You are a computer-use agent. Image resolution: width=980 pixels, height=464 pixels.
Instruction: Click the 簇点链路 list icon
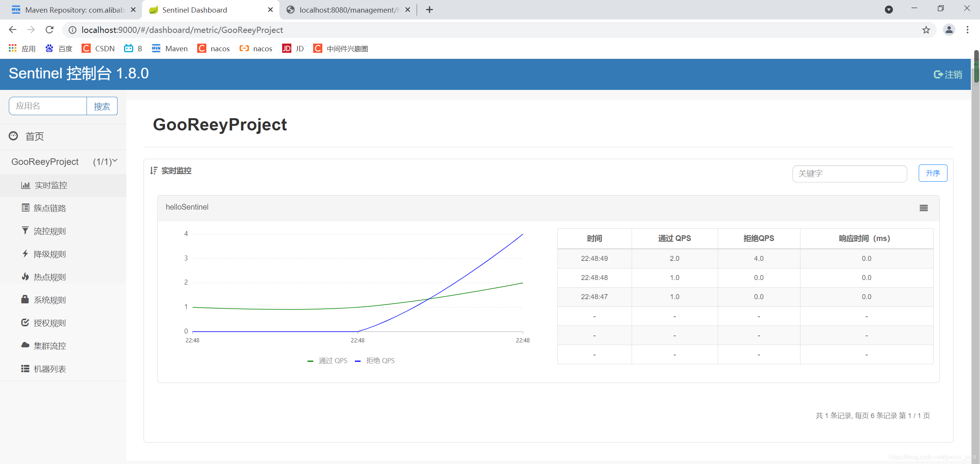click(x=25, y=208)
